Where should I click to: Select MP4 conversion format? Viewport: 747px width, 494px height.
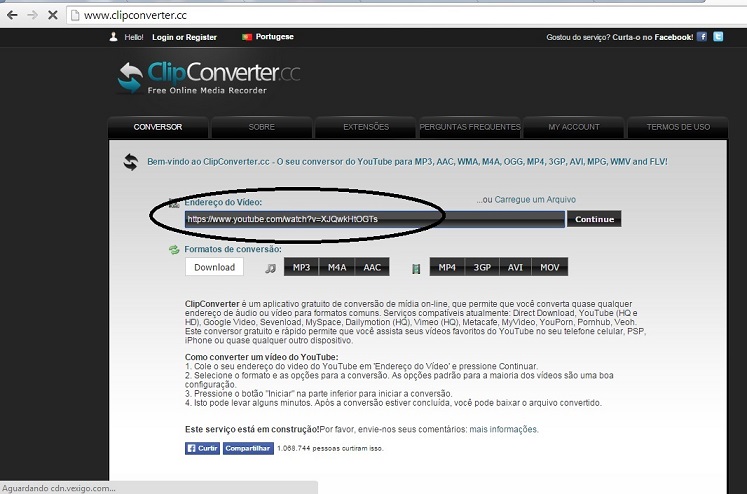(x=447, y=267)
